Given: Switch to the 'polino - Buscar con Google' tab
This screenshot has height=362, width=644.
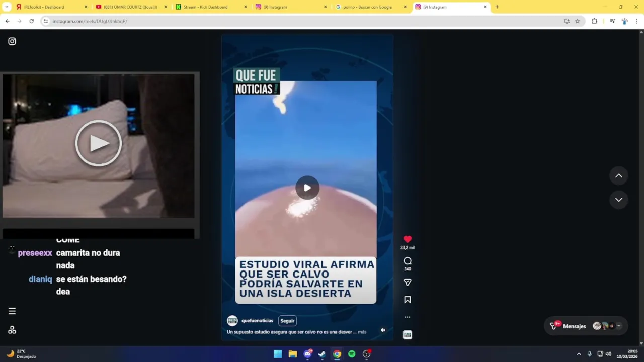Looking at the screenshot, I should pos(371,7).
